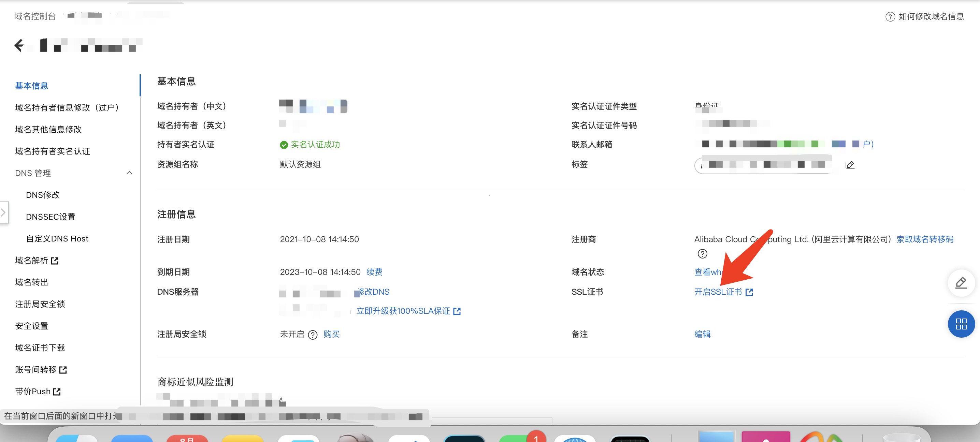Open 带价Push sidebar item

pyautogui.click(x=38, y=392)
